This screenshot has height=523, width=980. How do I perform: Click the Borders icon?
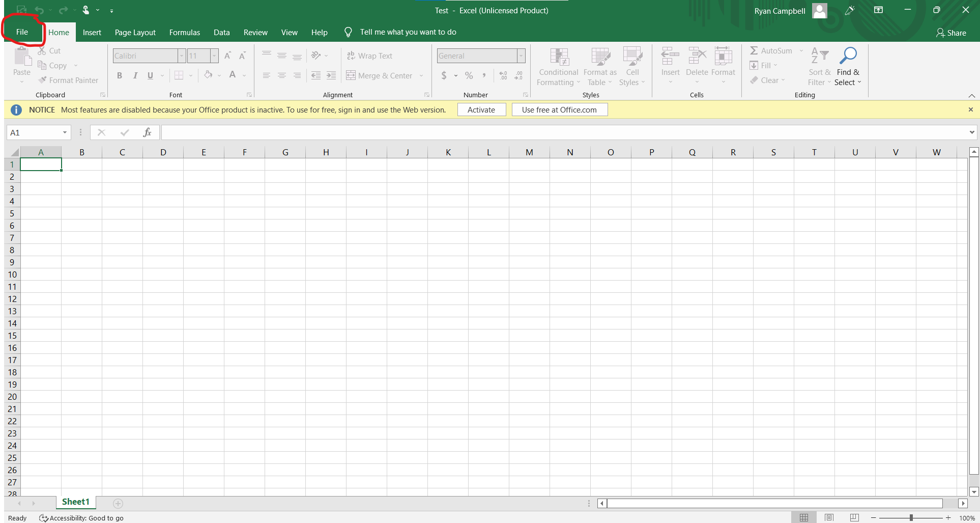tap(179, 75)
